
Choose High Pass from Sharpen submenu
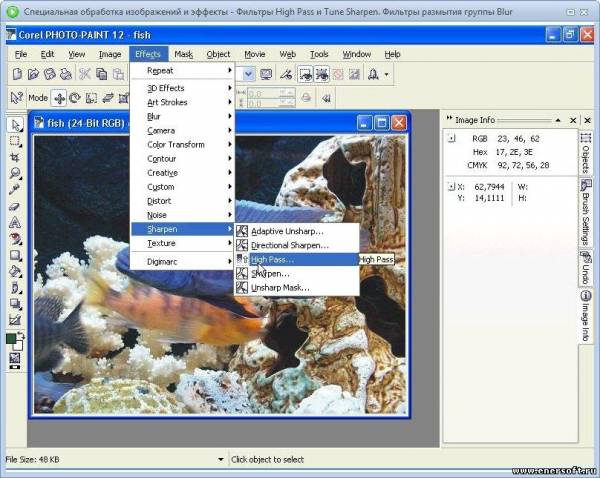point(297,259)
